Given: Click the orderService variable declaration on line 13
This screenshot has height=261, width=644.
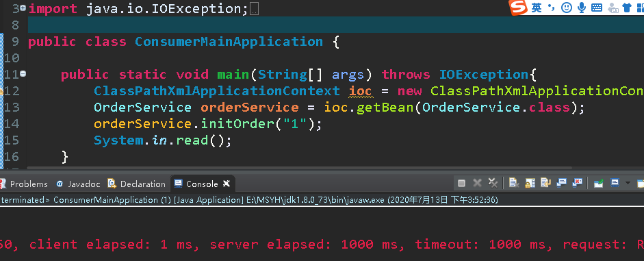Looking at the screenshot, I should coord(249,108).
